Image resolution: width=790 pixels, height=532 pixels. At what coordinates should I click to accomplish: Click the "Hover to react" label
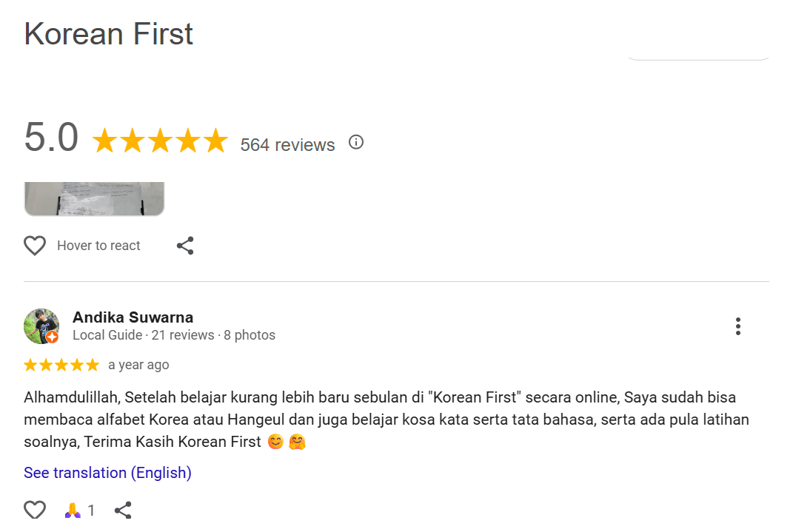coord(98,246)
